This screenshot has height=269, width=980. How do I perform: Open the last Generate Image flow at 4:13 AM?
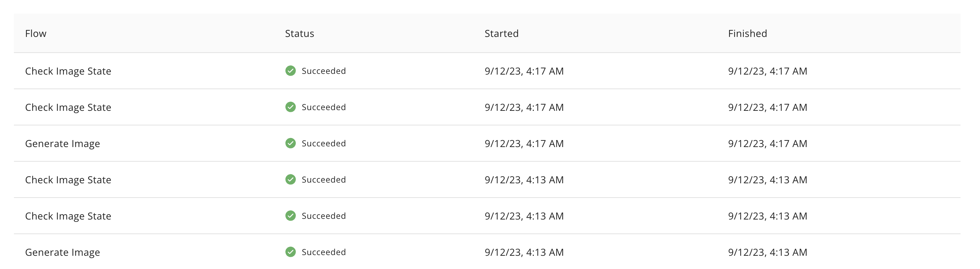coord(62,252)
